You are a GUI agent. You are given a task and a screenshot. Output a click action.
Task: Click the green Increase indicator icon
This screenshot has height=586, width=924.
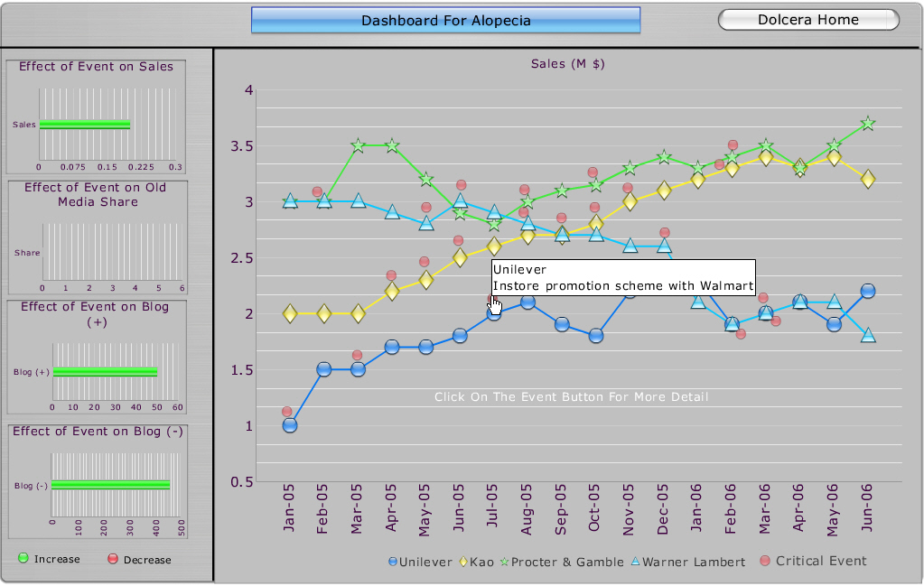23,559
